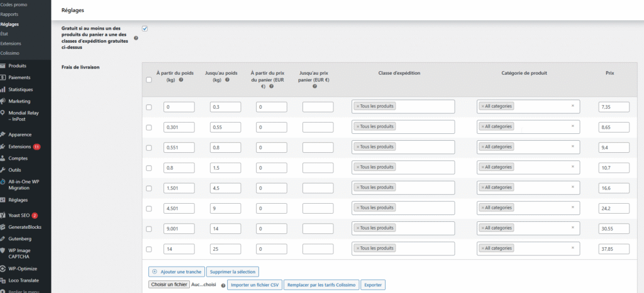644x293 pixels.
Task: Click the 'Choisir un fichier' file chooser
Action: click(168, 285)
